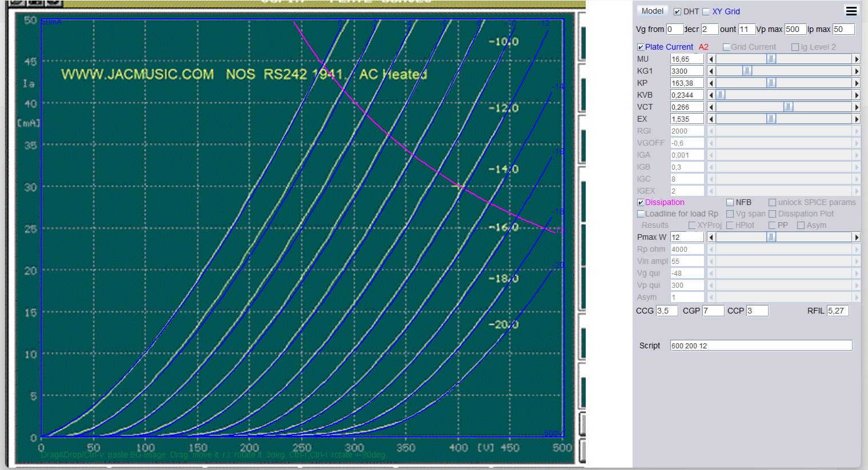Click the KVB slider right arrow
Viewport: 868px width, 470px height.
(x=856, y=95)
